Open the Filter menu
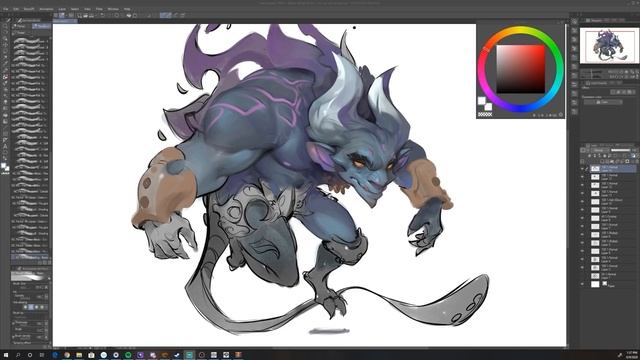The height and width of the screenshot is (360, 640). tap(99, 9)
